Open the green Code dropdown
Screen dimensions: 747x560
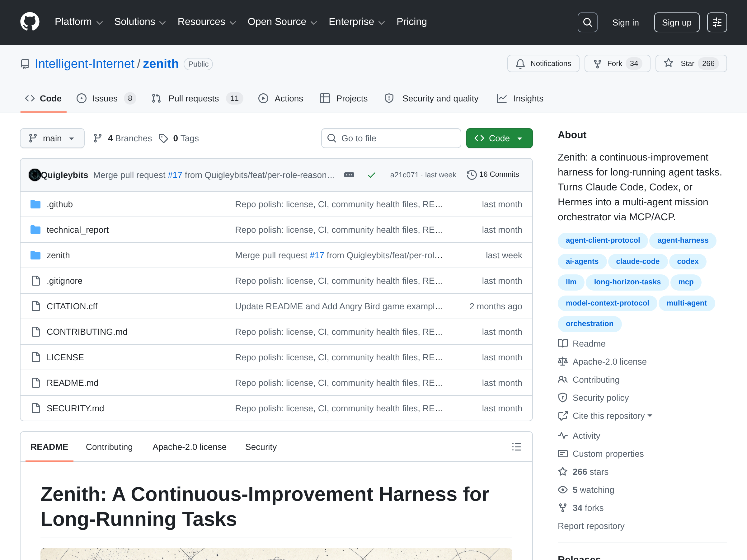(499, 138)
